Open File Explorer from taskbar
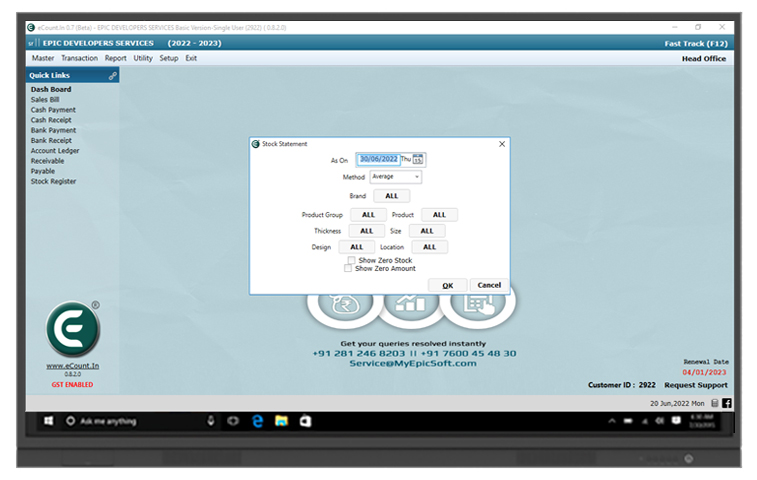 281,421
